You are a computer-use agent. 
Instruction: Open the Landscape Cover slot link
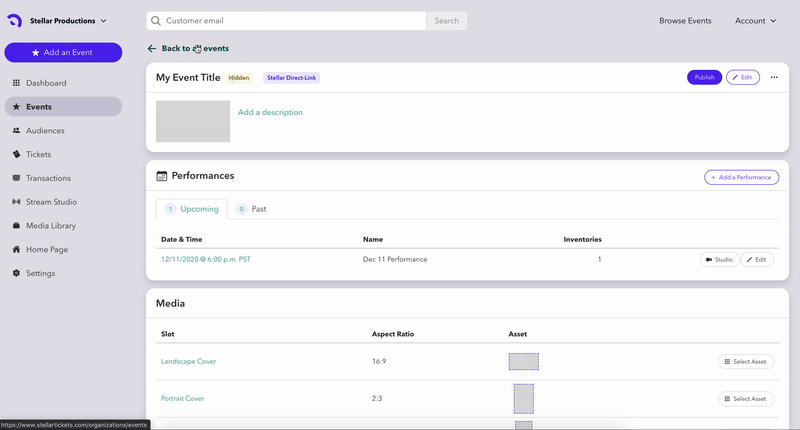[188, 361]
